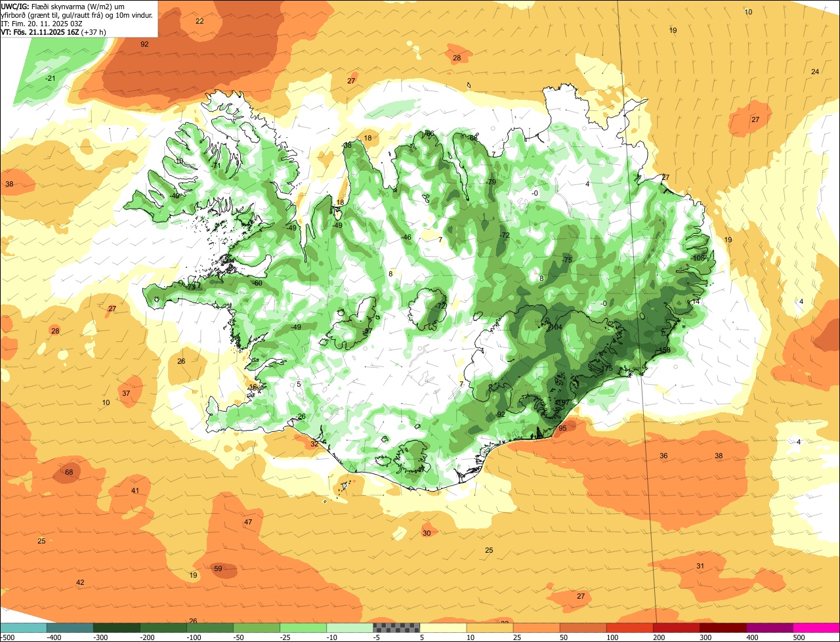Click the '47' ocean value
The width and height of the screenshot is (840, 642).
click(x=248, y=523)
